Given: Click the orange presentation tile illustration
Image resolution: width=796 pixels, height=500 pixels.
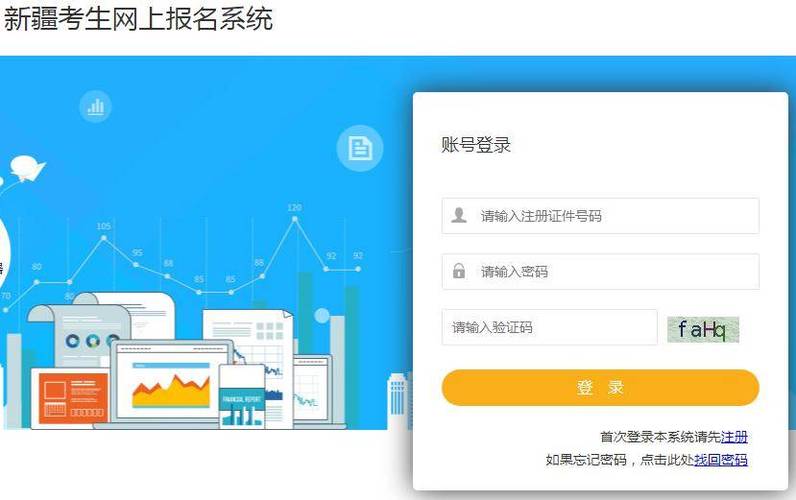Looking at the screenshot, I should coord(74,396).
